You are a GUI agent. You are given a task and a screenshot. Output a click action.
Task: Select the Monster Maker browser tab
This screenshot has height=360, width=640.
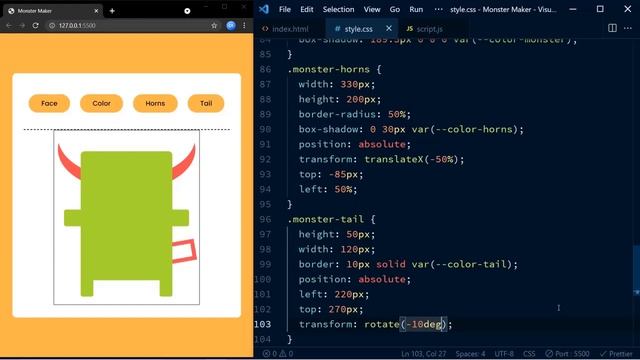click(52, 11)
